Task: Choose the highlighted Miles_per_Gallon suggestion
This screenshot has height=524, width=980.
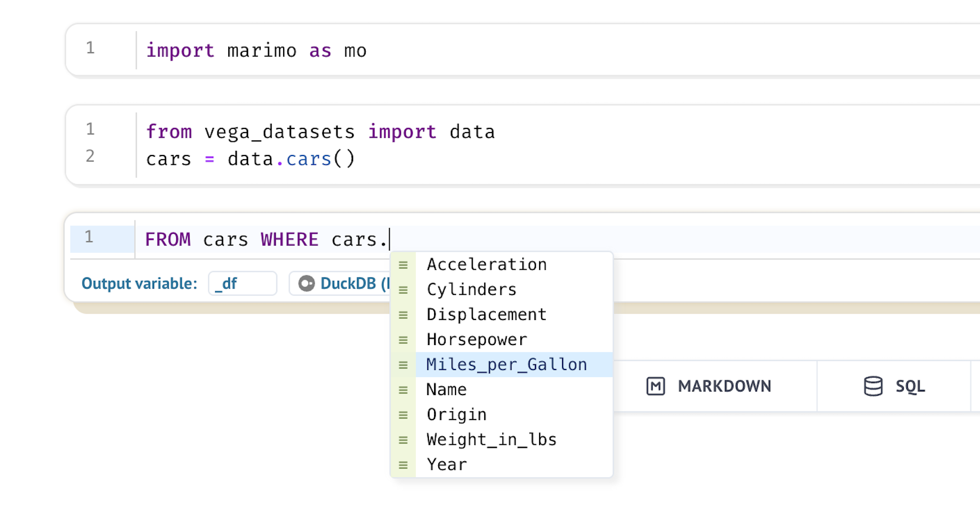Action: point(501,365)
